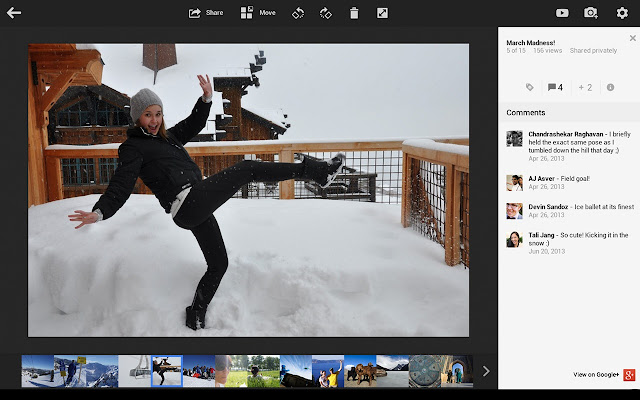Click the 156 views text
640x400 pixels.
click(547, 51)
